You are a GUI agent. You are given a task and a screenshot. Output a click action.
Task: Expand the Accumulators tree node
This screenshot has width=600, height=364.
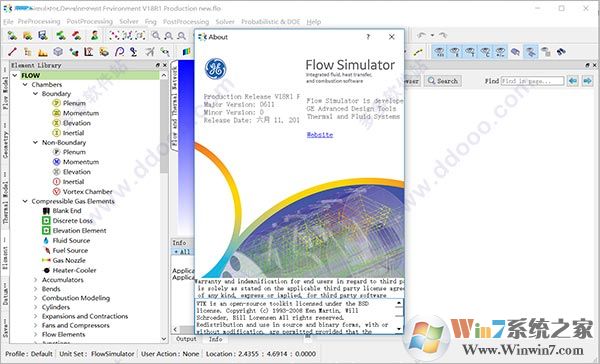(x=36, y=280)
